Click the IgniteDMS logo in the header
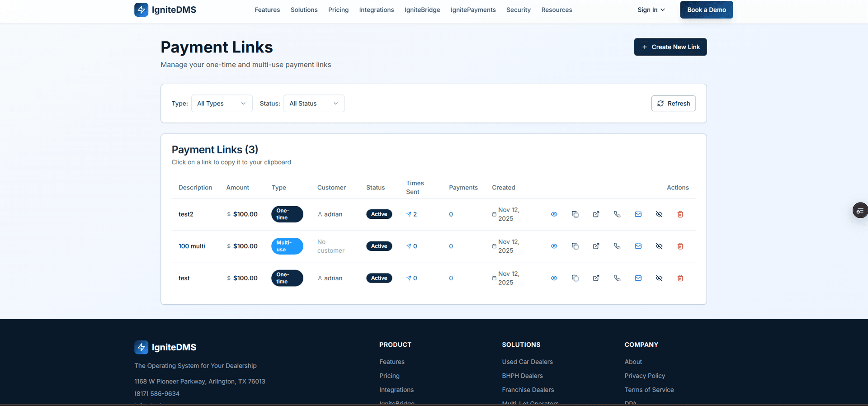Image resolution: width=868 pixels, height=406 pixels. [x=165, y=9]
